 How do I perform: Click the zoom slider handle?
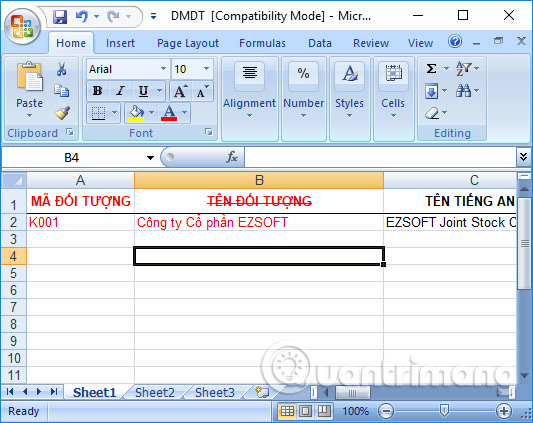point(444,411)
